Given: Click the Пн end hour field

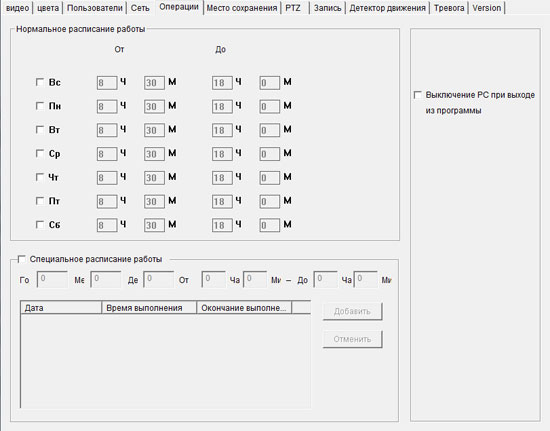Looking at the screenshot, I should point(222,107).
